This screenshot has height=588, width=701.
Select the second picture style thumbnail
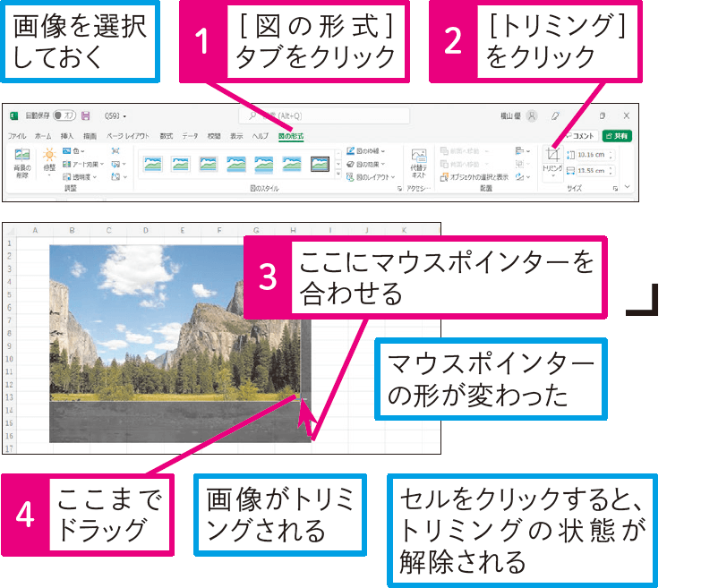[x=181, y=164]
